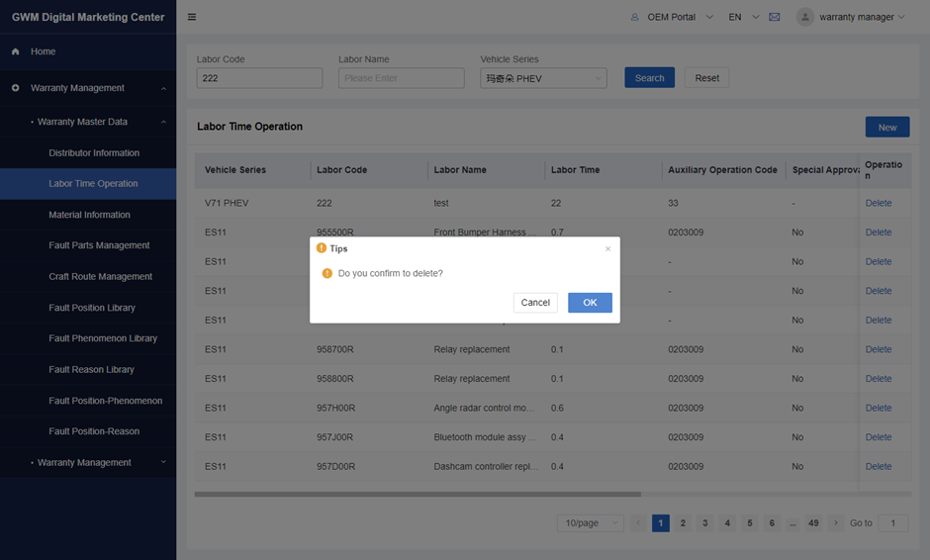Open Fault Position-Phenomenon menu item

(88, 401)
